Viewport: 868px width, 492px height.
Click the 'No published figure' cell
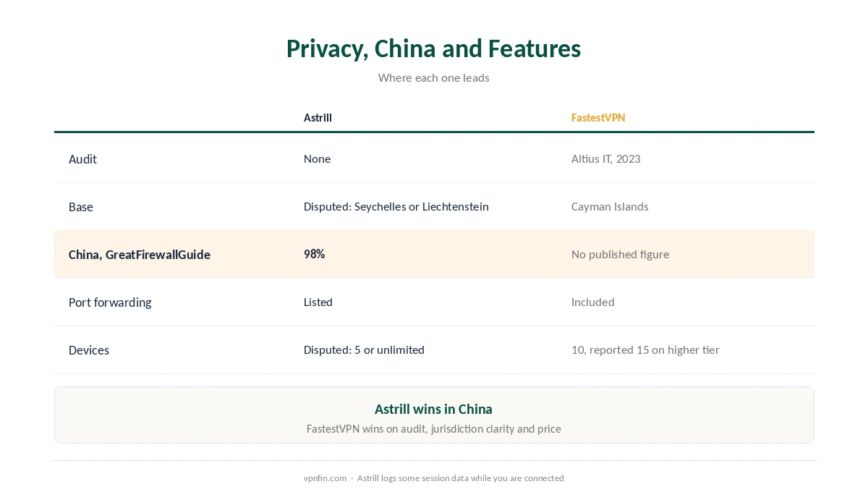point(620,254)
